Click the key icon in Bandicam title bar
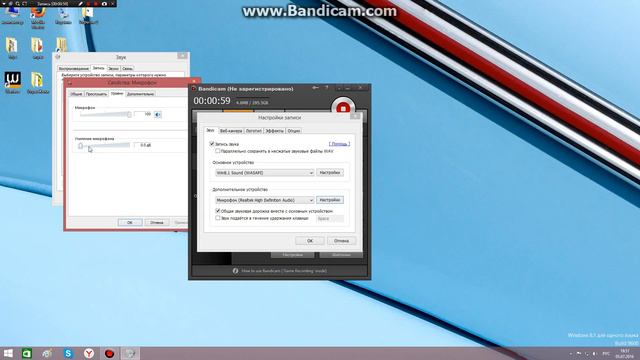Image resolution: width=640 pixels, height=360 pixels. point(316,87)
